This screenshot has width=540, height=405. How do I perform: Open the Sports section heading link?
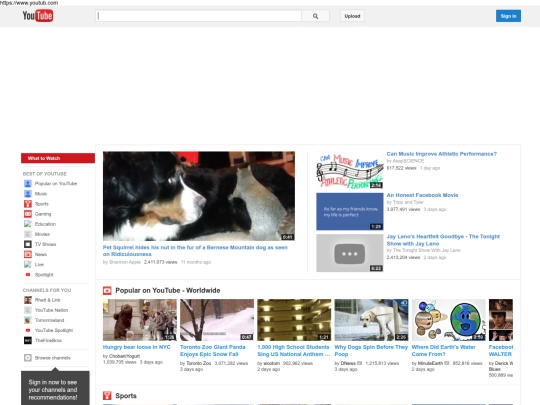(126, 396)
